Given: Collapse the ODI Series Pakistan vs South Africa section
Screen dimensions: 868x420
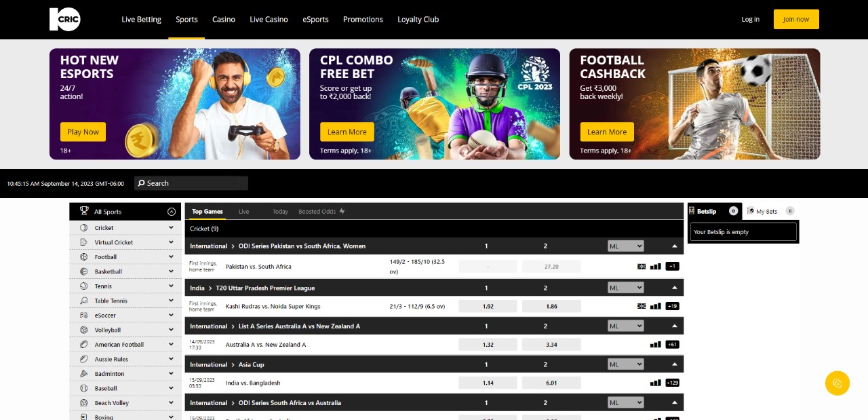Looking at the screenshot, I should 674,246.
